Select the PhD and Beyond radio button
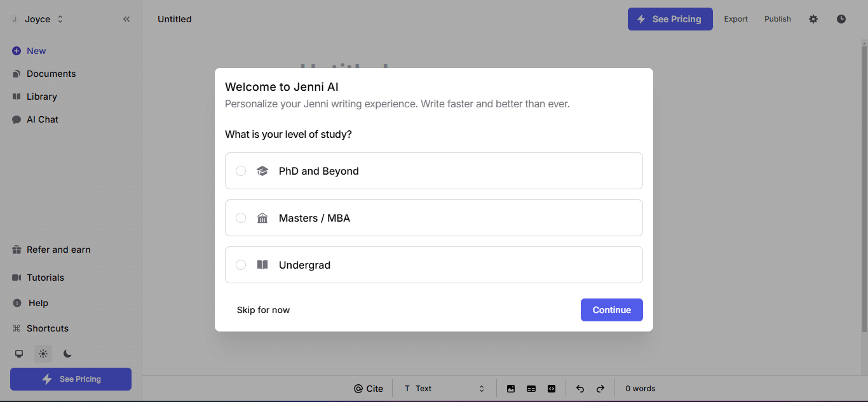 [x=241, y=171]
